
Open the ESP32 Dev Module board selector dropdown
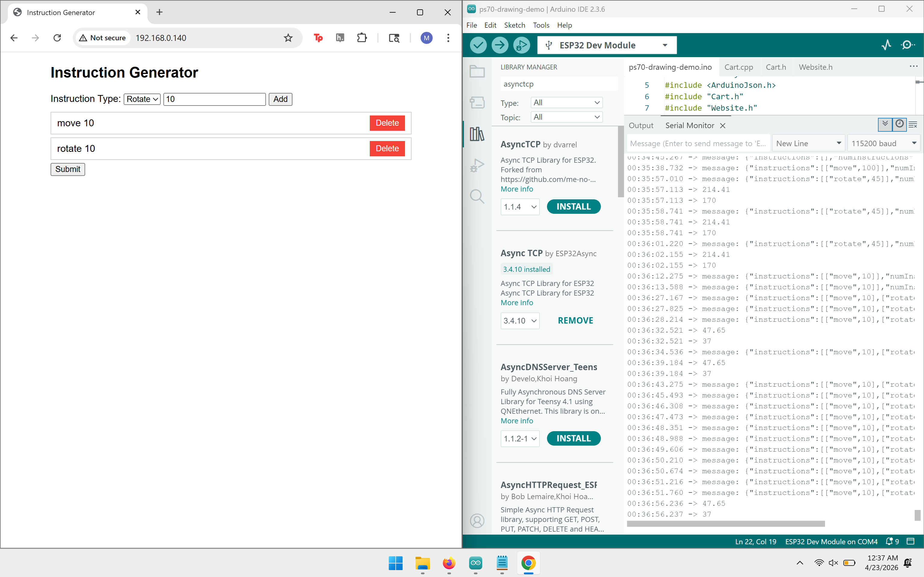pos(607,45)
